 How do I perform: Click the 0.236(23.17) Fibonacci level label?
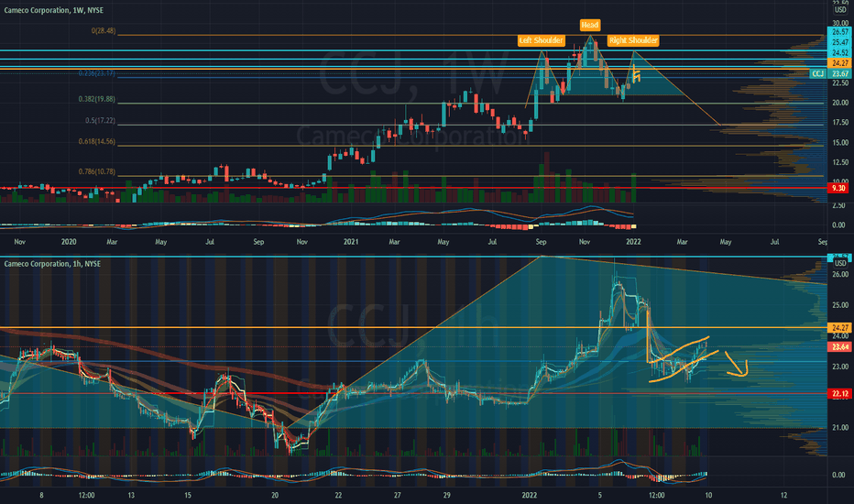click(x=96, y=73)
